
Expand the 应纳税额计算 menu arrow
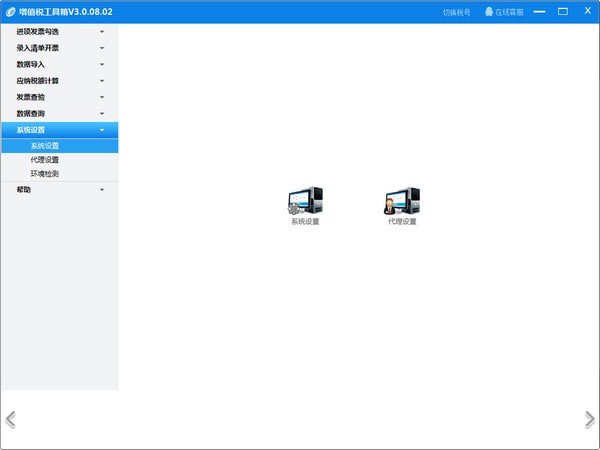(x=102, y=81)
